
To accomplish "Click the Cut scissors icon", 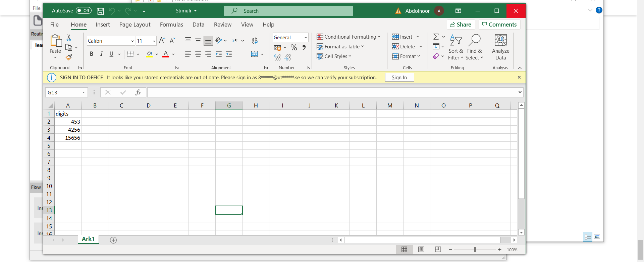I will tap(69, 37).
